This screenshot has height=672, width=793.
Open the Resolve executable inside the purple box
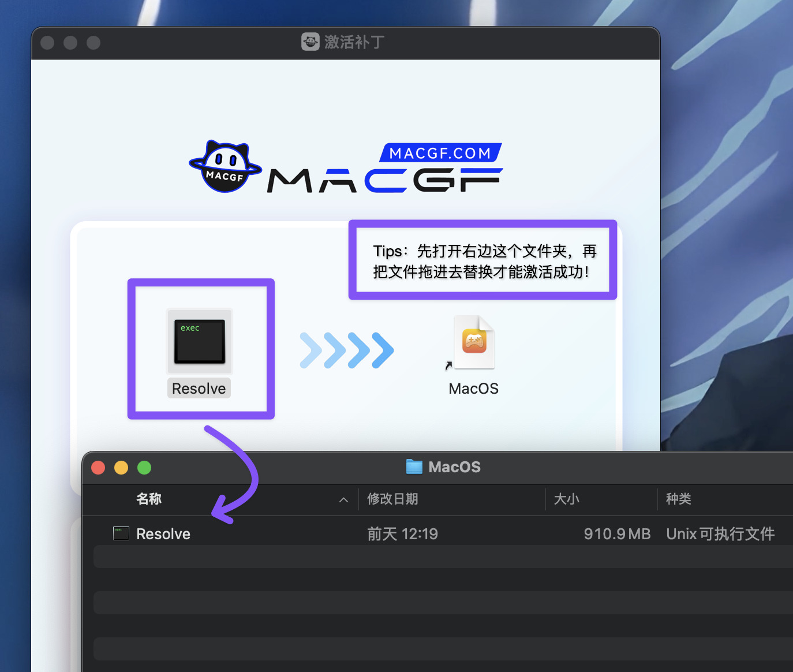pos(199,342)
